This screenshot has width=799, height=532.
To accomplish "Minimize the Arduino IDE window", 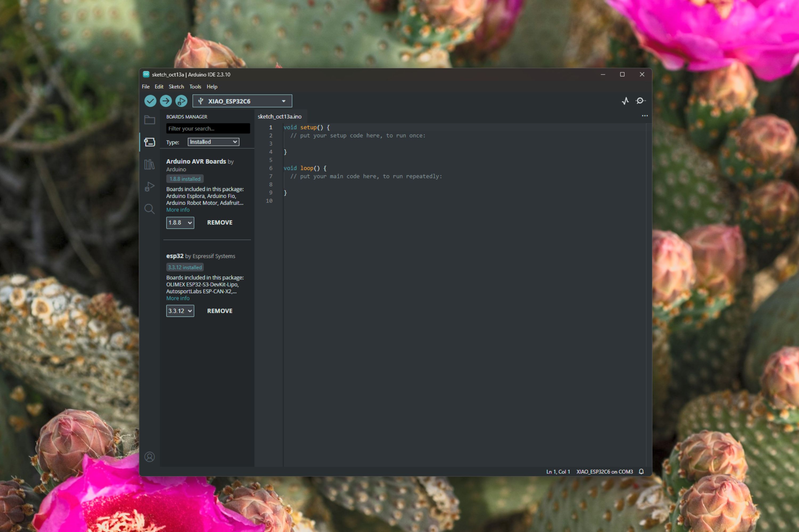I will point(603,74).
